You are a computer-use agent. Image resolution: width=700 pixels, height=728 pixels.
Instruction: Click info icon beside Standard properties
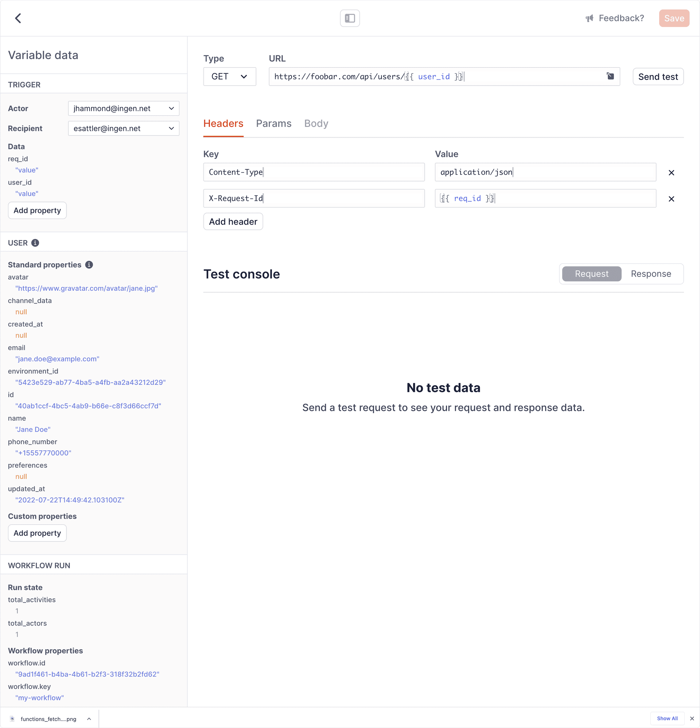coord(89,265)
